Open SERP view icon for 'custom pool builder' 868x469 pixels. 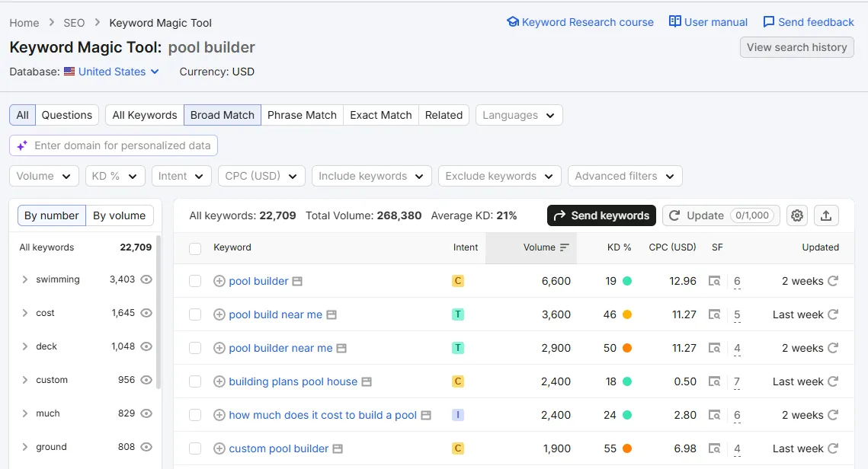(x=714, y=448)
